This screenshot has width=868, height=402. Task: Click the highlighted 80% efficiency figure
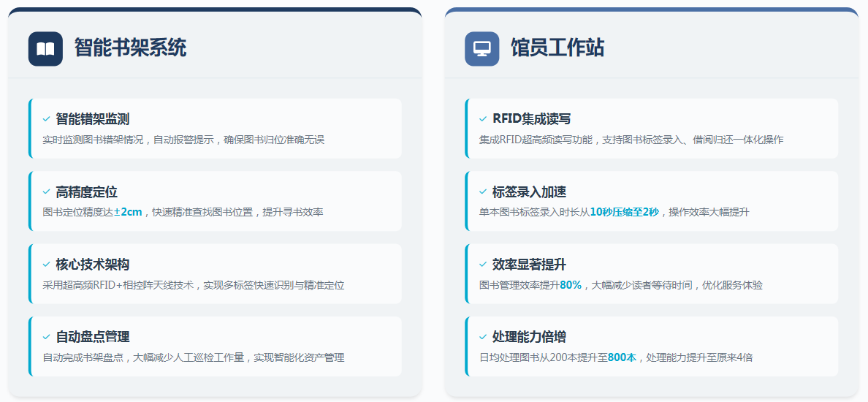[571, 285]
